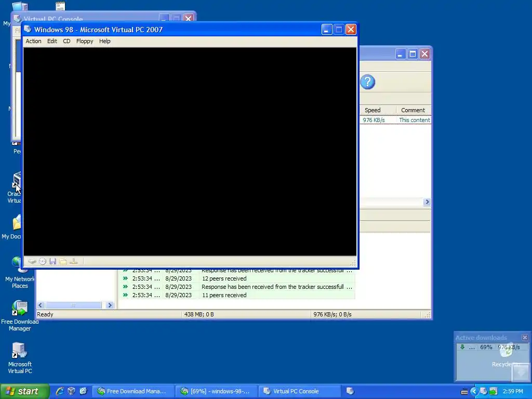Click the 2:59 PM clock
The image size is (532, 399).
coord(513,391)
